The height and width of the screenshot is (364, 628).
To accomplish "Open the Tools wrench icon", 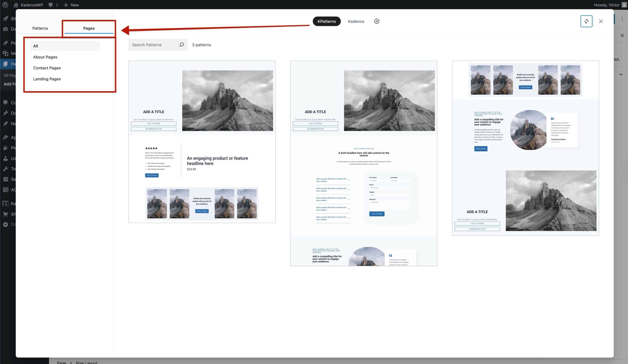I will 5,169.
